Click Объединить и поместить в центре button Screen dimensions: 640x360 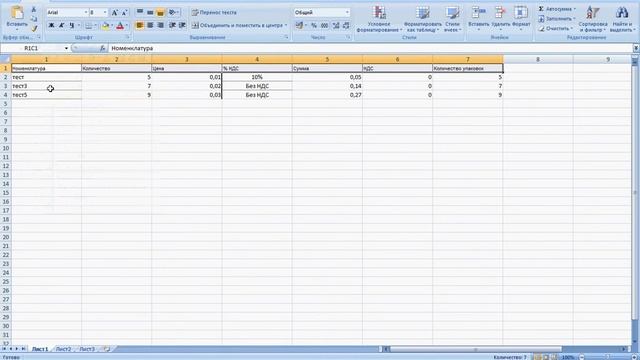(239, 25)
